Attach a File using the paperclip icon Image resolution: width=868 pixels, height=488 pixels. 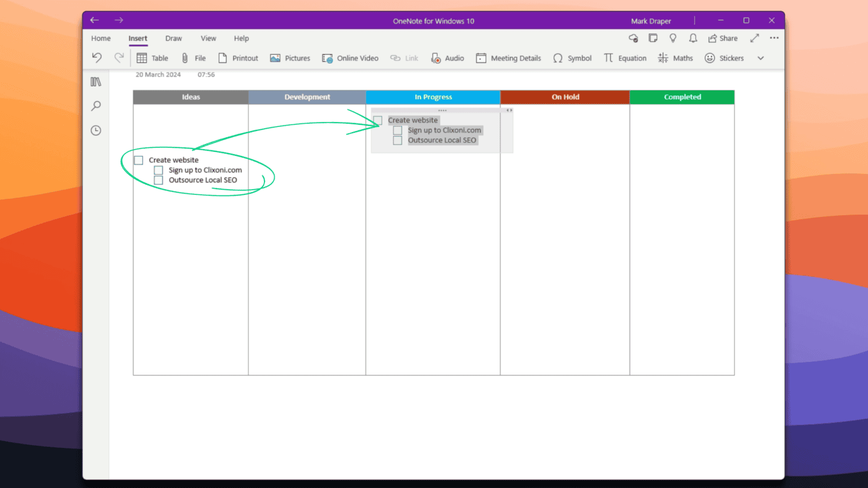(x=193, y=58)
